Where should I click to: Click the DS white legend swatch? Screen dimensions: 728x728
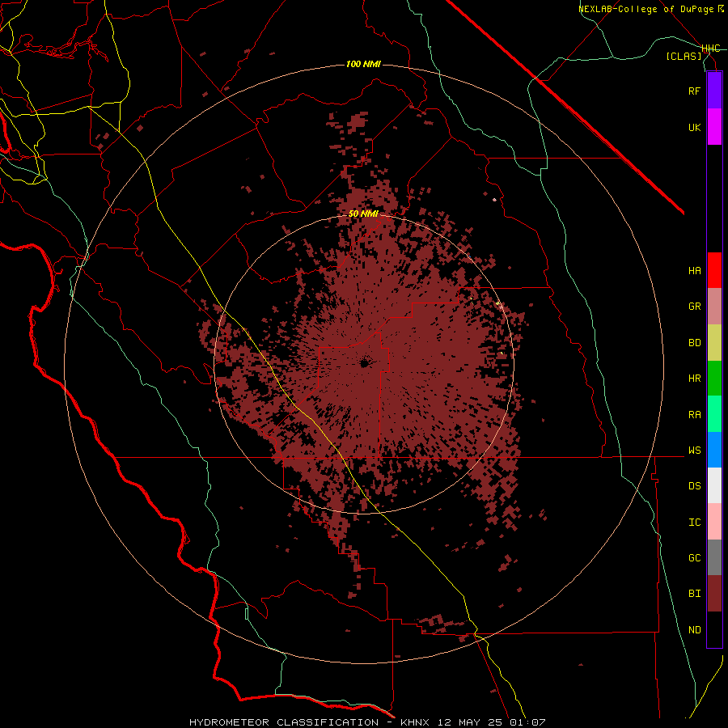point(714,485)
